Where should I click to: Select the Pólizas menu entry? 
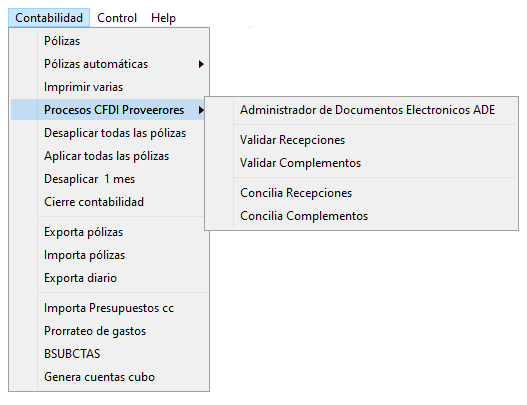tap(109, 41)
